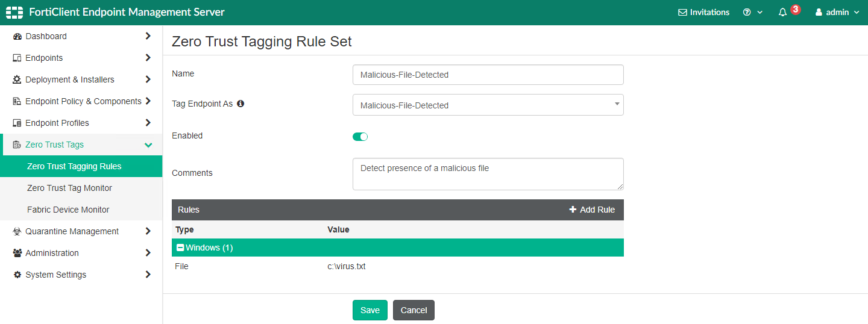Screen dimensions: 868x324
Task: Open Fabric Device Monitor page
Action: coord(68,210)
